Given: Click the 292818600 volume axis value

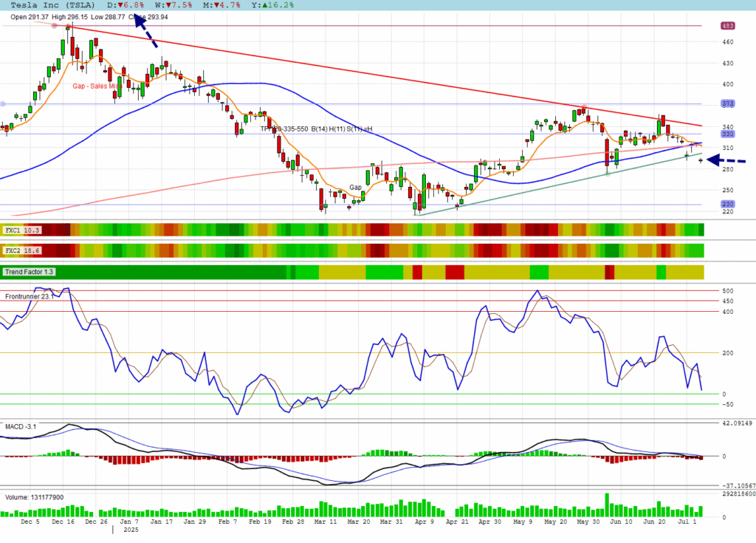Looking at the screenshot, I should (738, 494).
